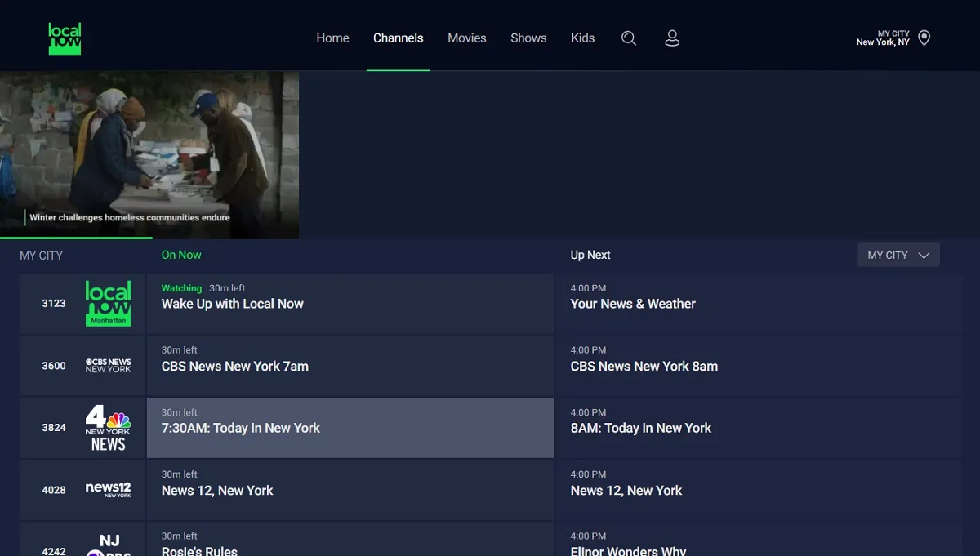Choose NBC 4 New York News logo
980x556 pixels.
(108, 428)
